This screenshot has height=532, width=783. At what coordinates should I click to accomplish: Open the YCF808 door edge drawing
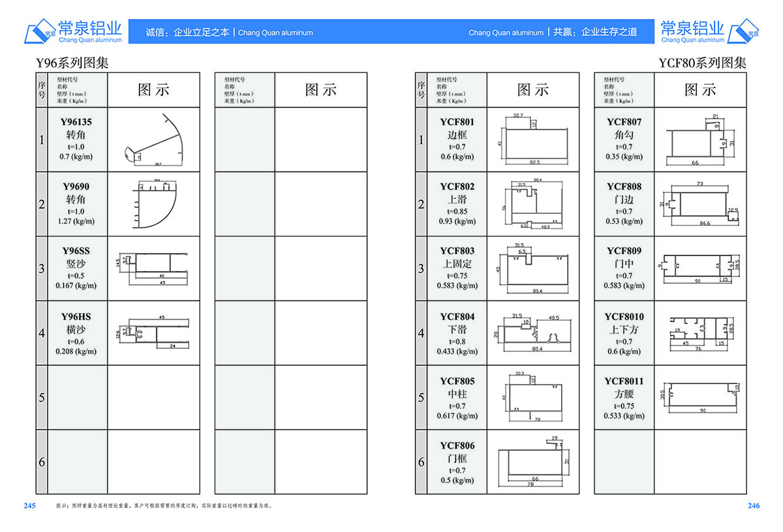(x=700, y=204)
